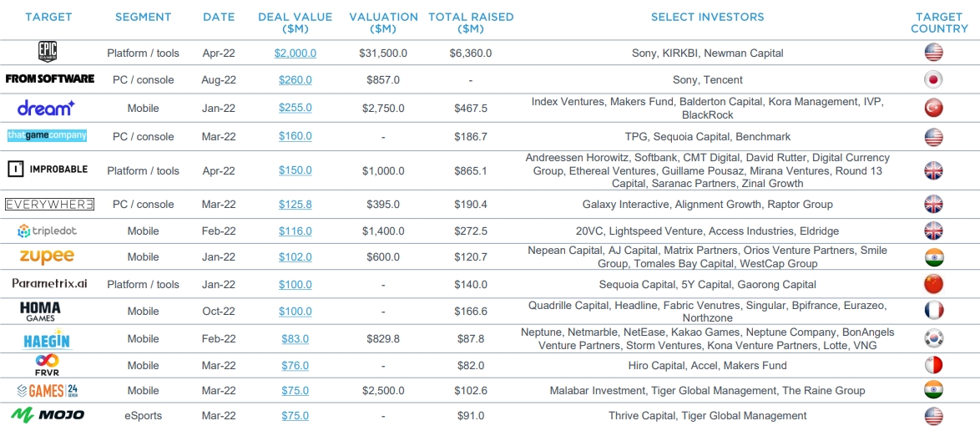Click the South Korea flag icon

[x=933, y=339]
